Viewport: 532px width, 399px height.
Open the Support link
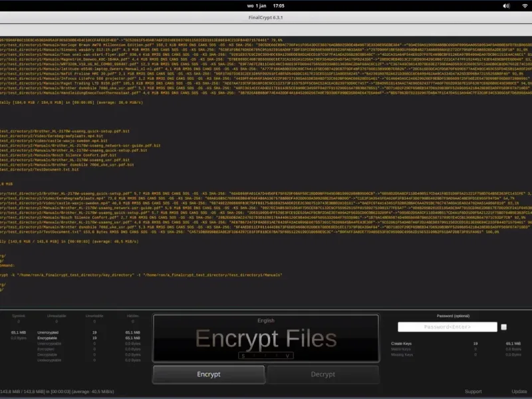pyautogui.click(x=473, y=392)
